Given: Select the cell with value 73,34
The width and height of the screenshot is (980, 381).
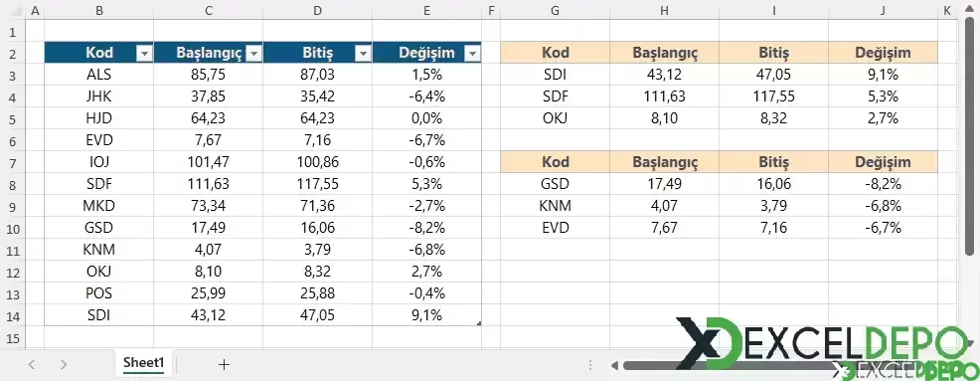Looking at the screenshot, I should [x=208, y=207].
